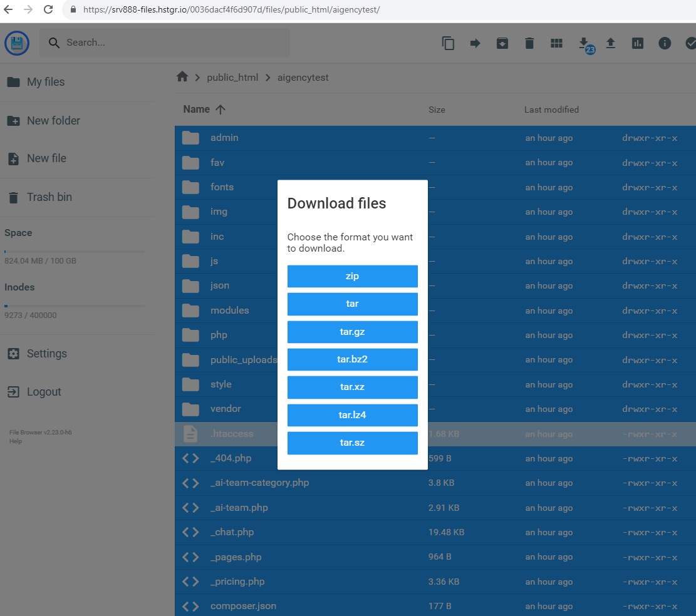Pick tar.xz format button

(352, 387)
